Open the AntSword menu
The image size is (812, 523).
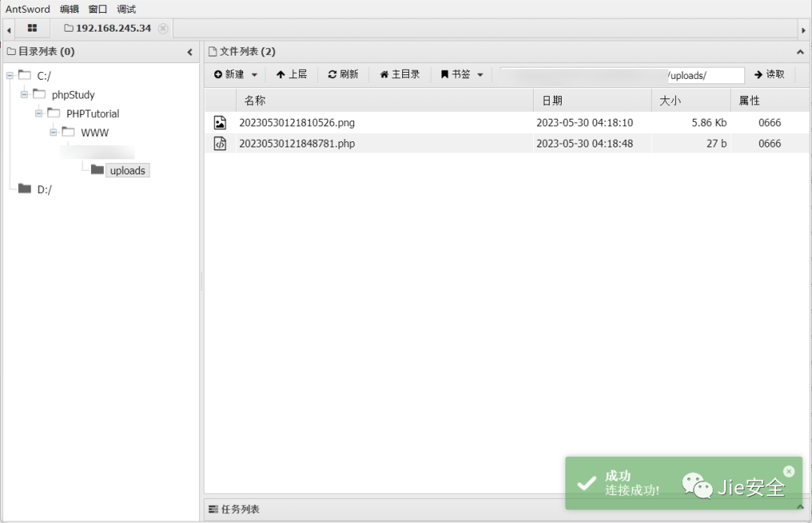click(28, 9)
